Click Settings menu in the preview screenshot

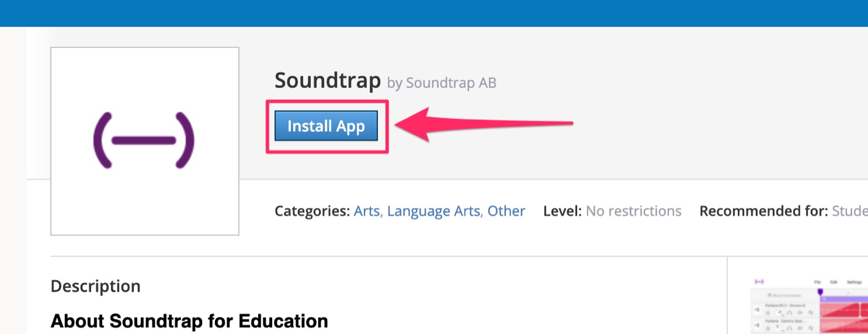tap(854, 282)
